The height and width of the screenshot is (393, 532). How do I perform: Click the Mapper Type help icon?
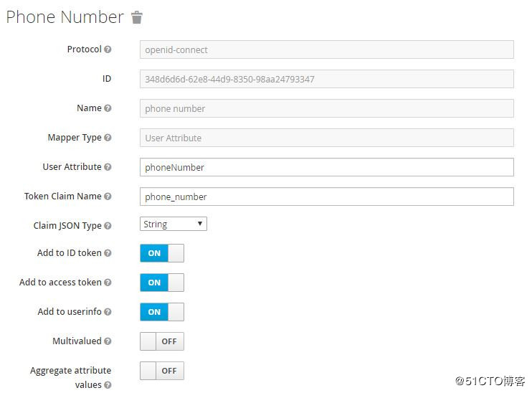(108, 138)
